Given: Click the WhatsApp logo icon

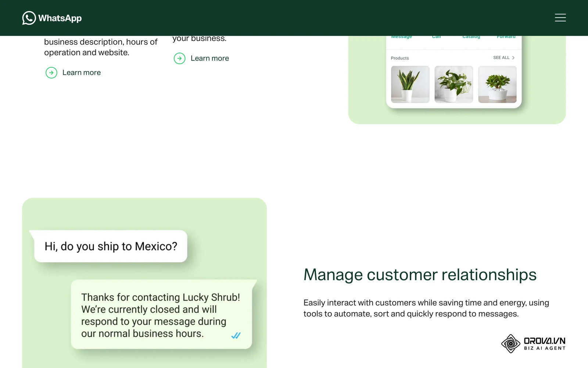Looking at the screenshot, I should [29, 18].
